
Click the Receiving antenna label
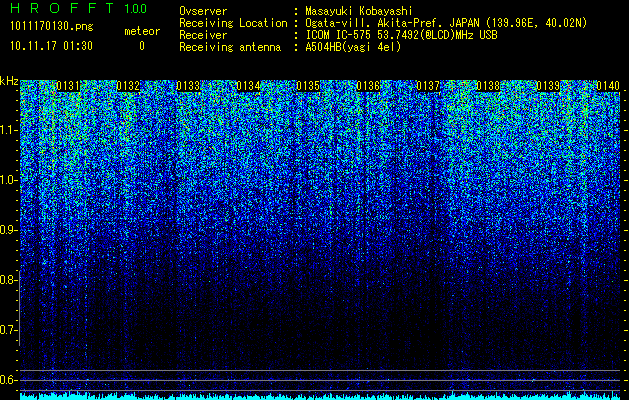pos(230,47)
